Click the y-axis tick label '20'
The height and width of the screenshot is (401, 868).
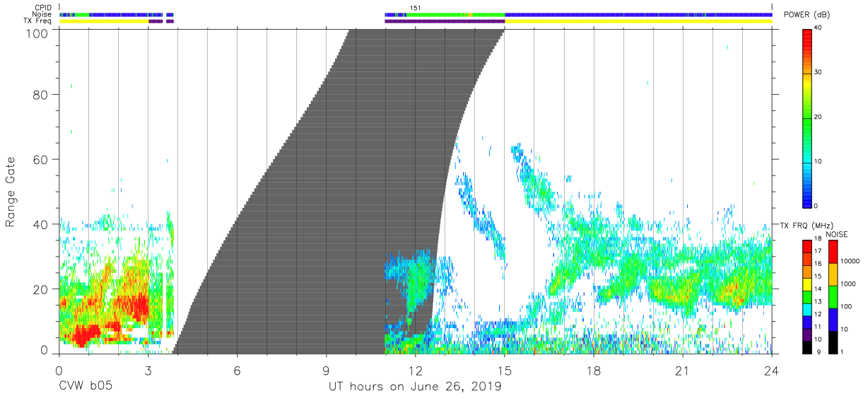pos(41,289)
